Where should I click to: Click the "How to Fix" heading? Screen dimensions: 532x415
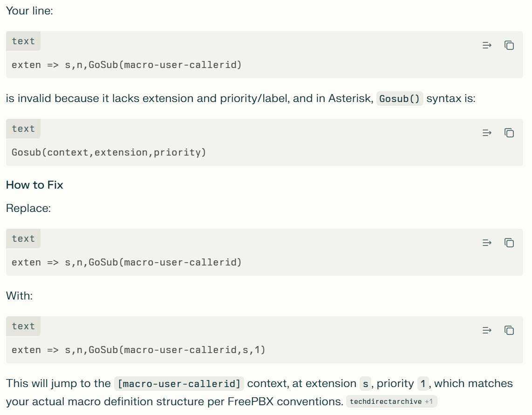coord(34,185)
